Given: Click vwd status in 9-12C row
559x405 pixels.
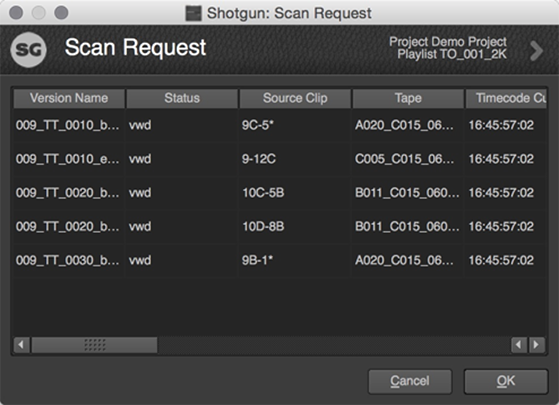Looking at the screenshot, I should (140, 159).
